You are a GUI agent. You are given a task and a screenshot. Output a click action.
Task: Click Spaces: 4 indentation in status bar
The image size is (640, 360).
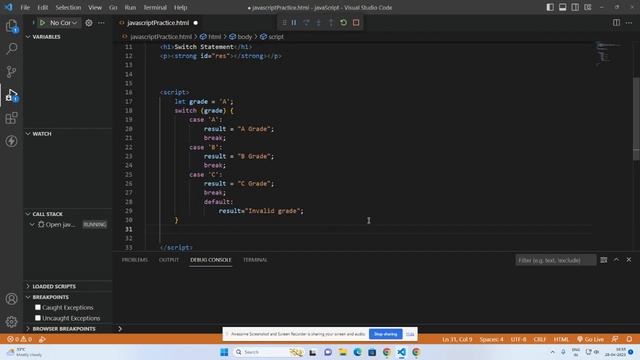491,339
